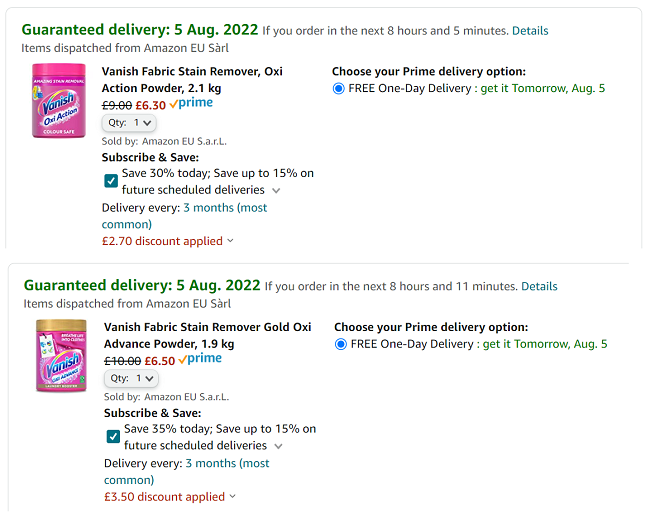Click the Prime logo next to £6.30
The height and width of the screenshot is (518, 650).
tap(191, 104)
